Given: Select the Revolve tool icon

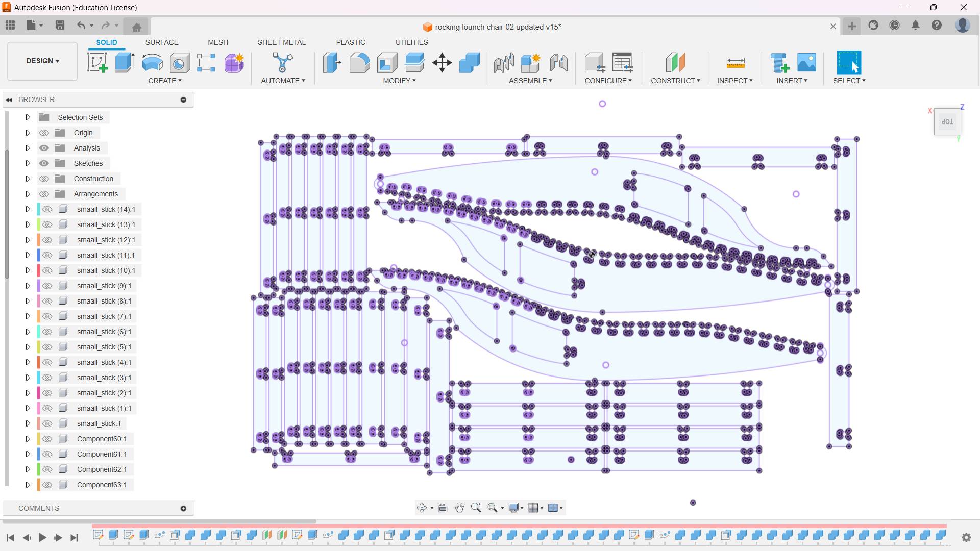Looking at the screenshot, I should click(x=152, y=63).
